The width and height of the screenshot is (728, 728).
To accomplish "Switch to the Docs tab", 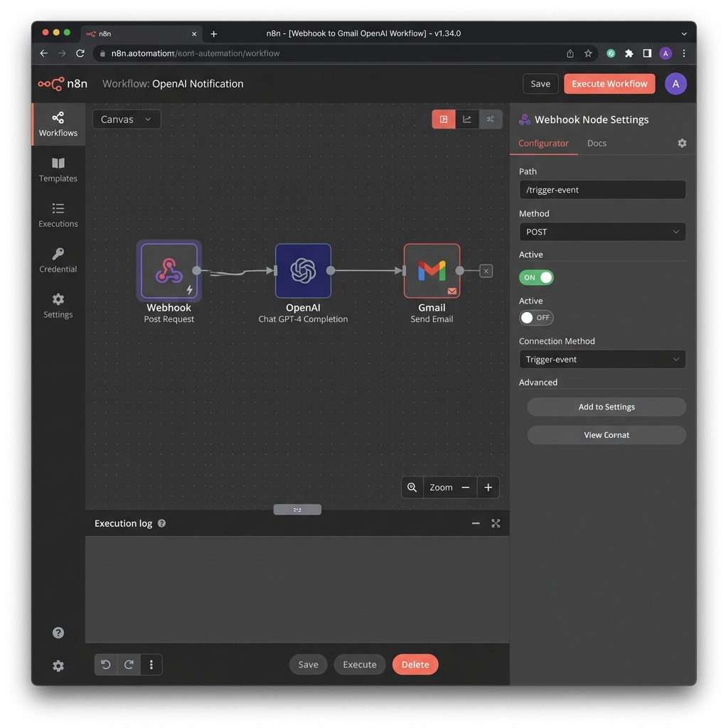I will [x=596, y=143].
